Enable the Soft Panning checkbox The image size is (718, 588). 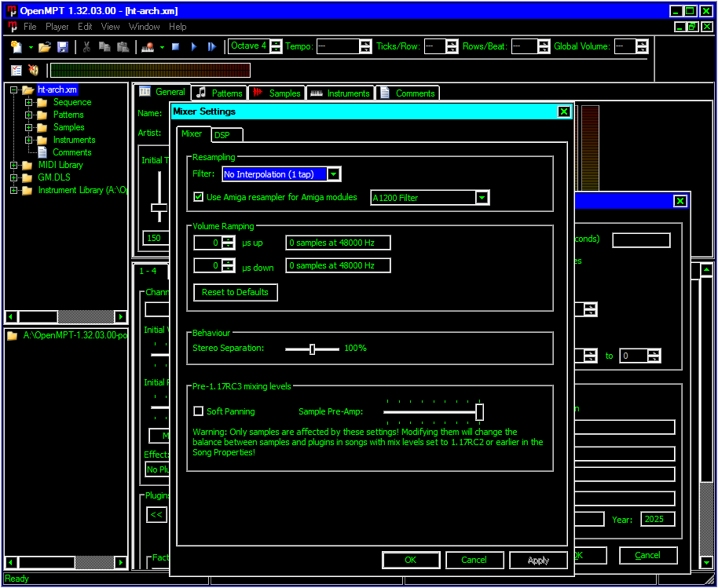coord(198,411)
